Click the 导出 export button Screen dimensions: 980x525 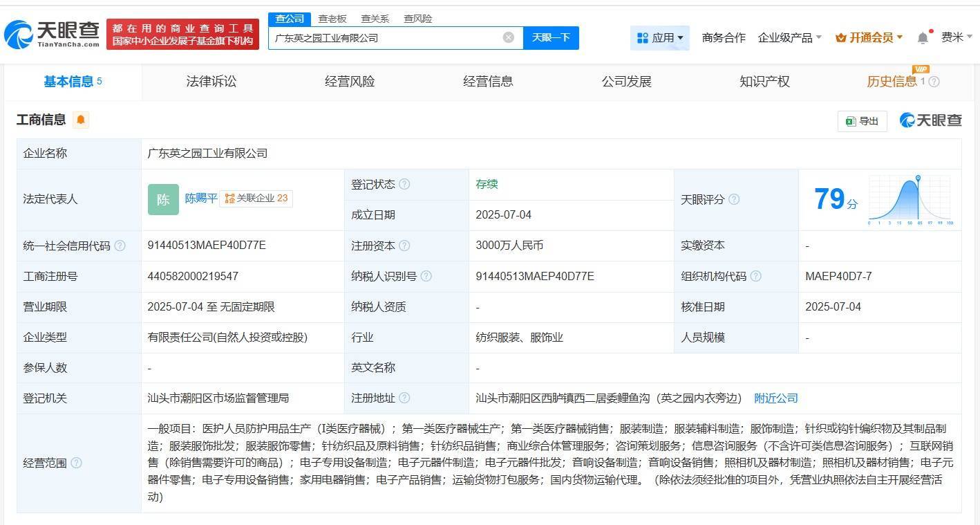point(862,121)
